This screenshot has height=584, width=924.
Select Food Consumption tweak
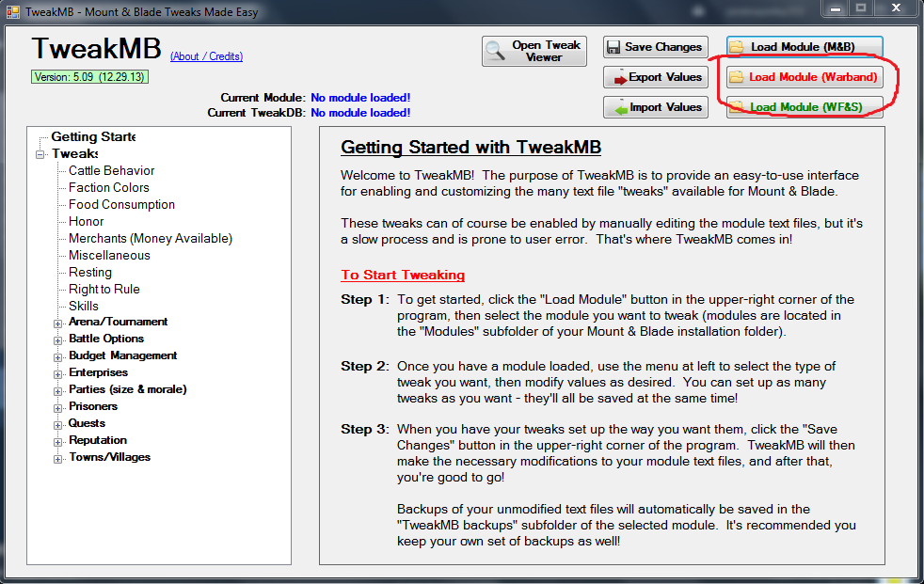pos(122,205)
